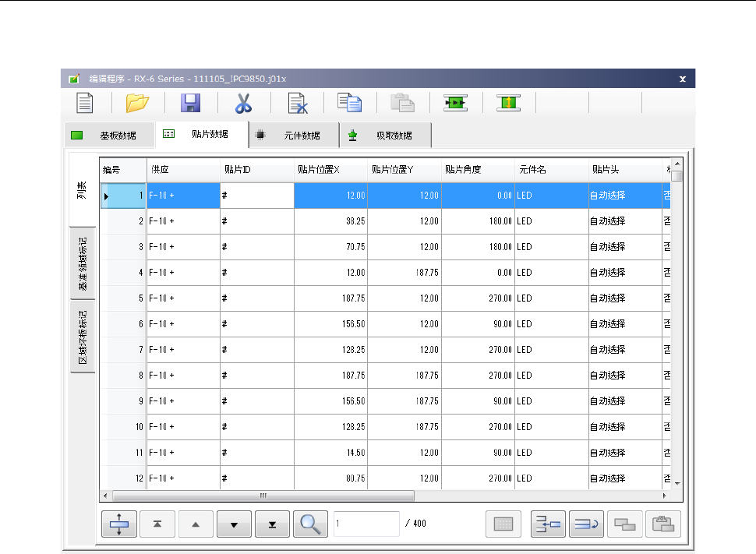Click the green vertical arrow board icon

pos(509,103)
